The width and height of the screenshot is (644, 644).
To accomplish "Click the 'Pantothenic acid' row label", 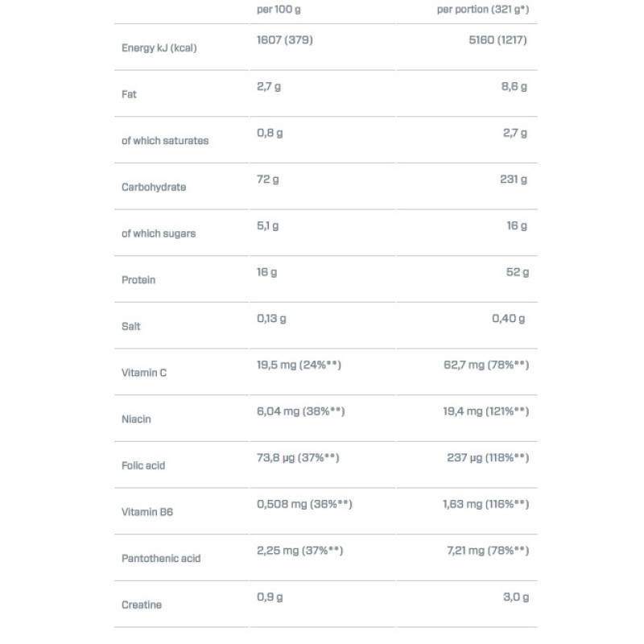I will pyautogui.click(x=161, y=559).
